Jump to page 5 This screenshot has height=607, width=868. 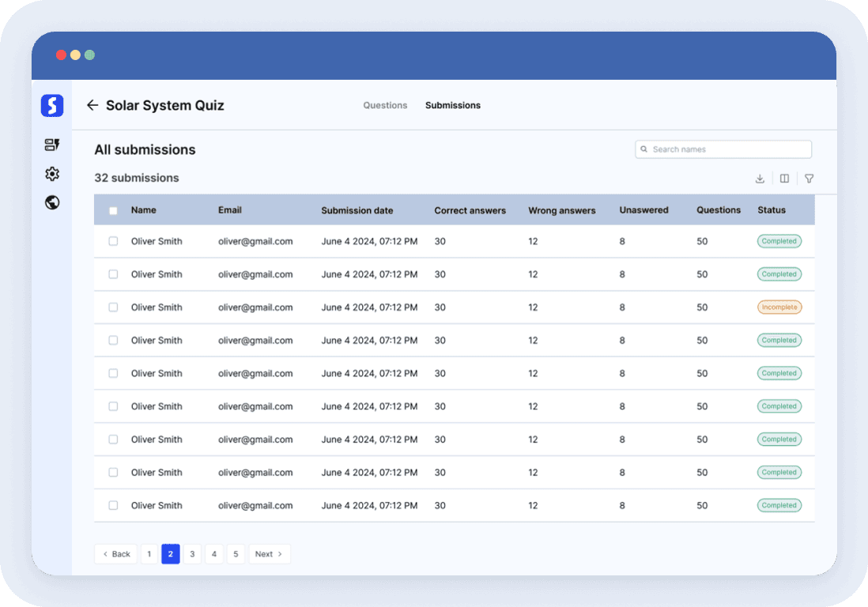click(x=236, y=554)
